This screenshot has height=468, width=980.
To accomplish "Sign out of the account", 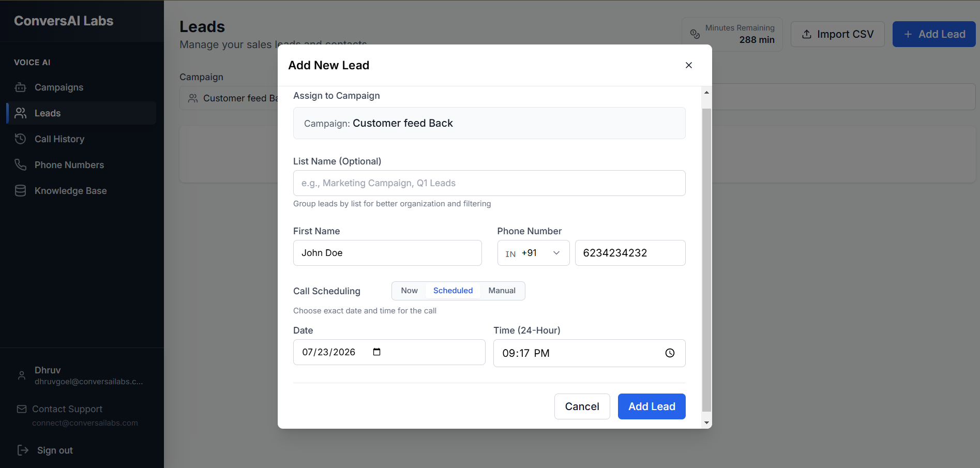I will [55, 450].
